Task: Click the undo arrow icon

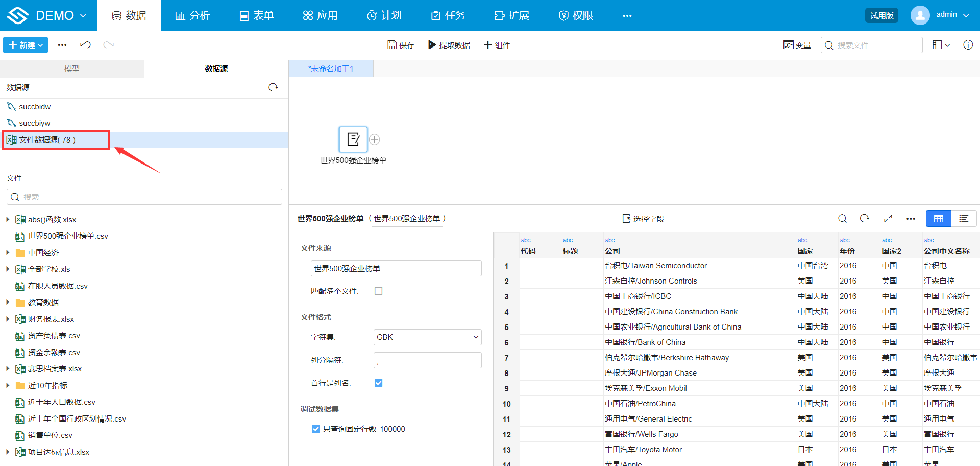Action: [x=85, y=45]
